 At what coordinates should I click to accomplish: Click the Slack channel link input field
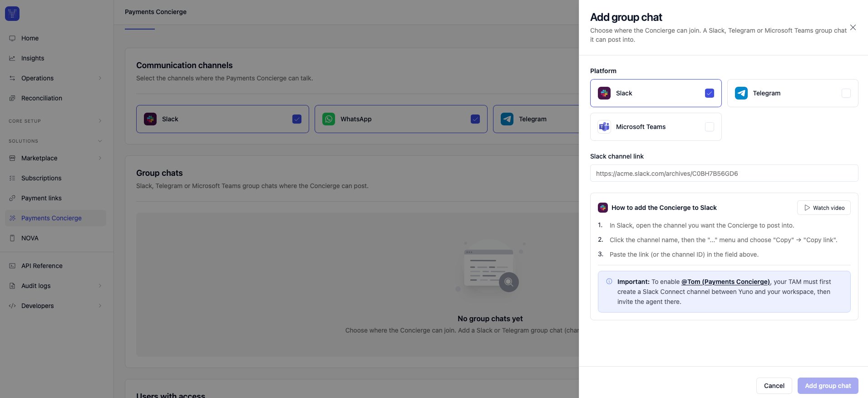pos(724,173)
